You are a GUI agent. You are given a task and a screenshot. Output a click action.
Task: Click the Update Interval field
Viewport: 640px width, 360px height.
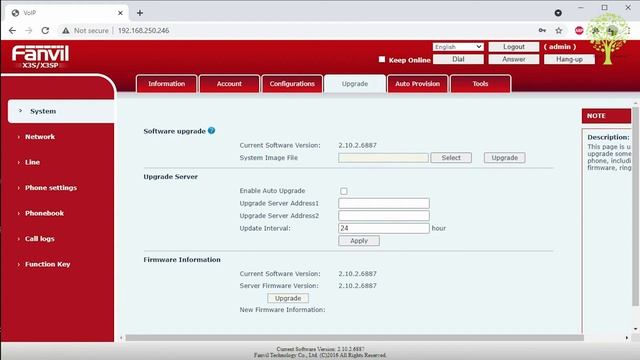[384, 228]
